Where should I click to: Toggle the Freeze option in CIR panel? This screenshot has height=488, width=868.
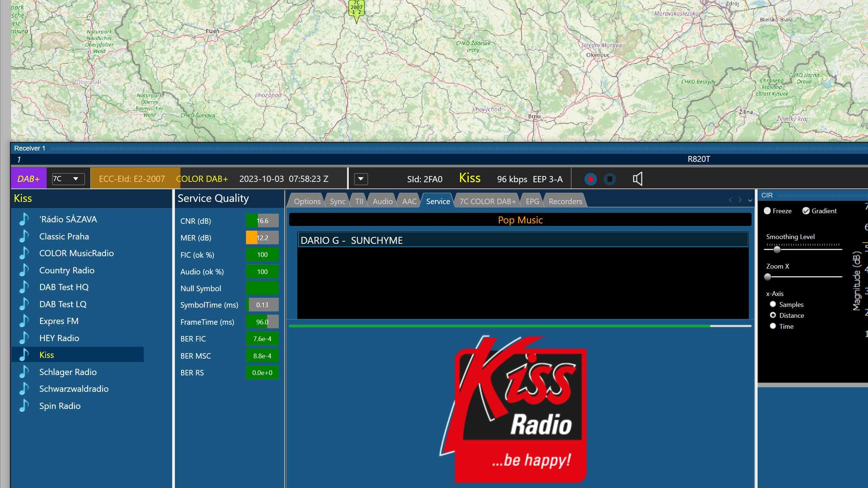(x=767, y=211)
